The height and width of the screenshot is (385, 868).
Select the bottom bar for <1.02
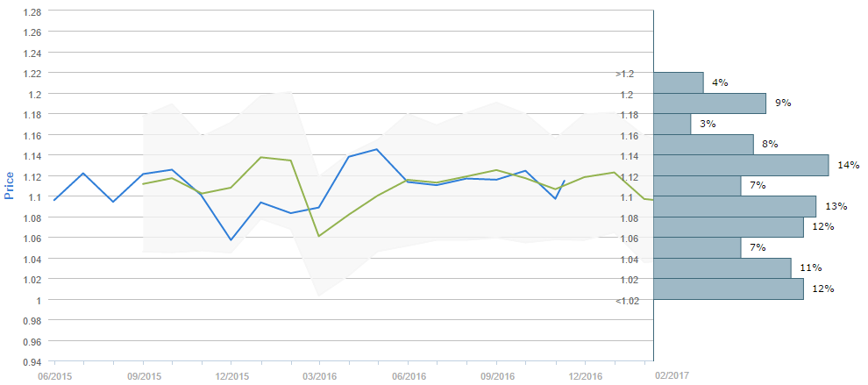(x=729, y=289)
